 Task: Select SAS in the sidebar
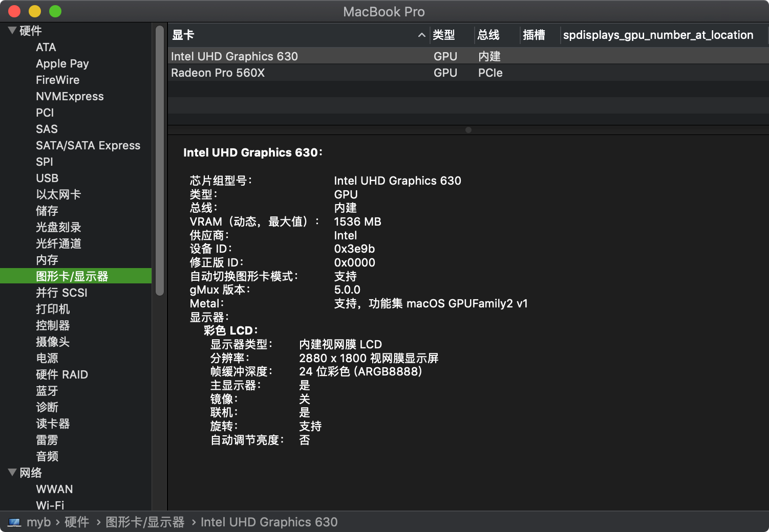(47, 129)
